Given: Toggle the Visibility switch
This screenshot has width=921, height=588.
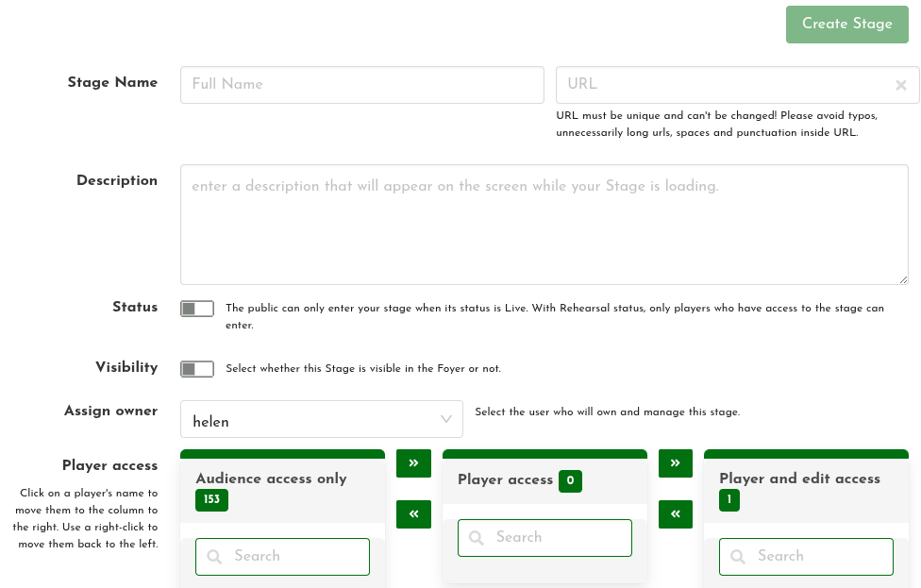Looking at the screenshot, I should (197, 369).
